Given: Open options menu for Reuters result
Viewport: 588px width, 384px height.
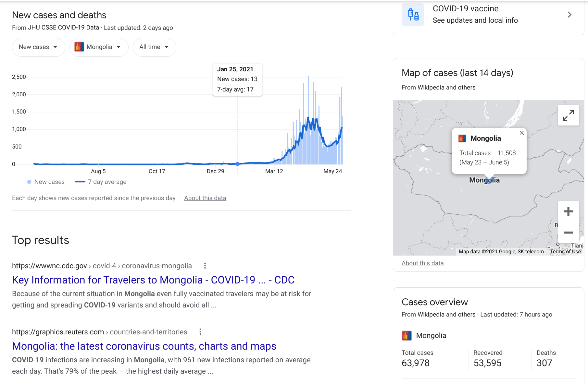Looking at the screenshot, I should click(x=200, y=332).
